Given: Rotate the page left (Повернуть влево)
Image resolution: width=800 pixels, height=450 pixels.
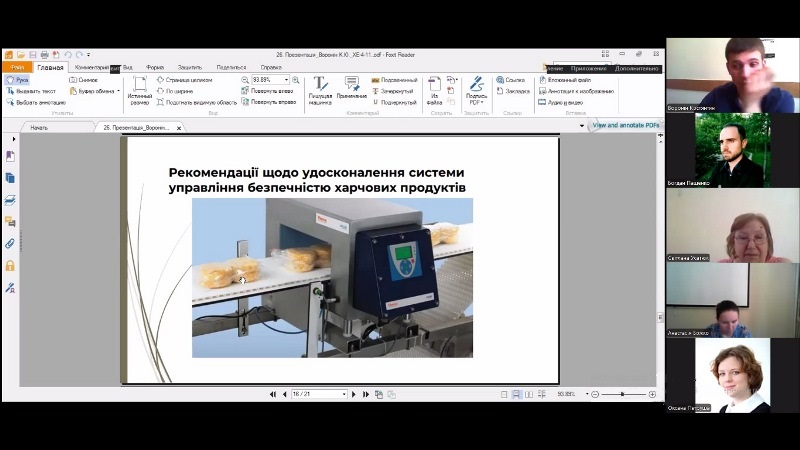Looking at the screenshot, I should [x=270, y=90].
